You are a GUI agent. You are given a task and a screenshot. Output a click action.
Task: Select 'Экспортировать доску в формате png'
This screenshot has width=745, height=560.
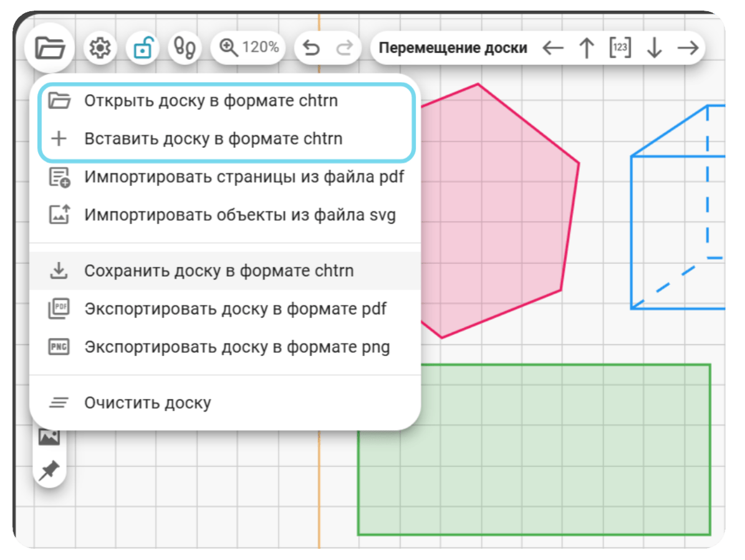coord(226,347)
